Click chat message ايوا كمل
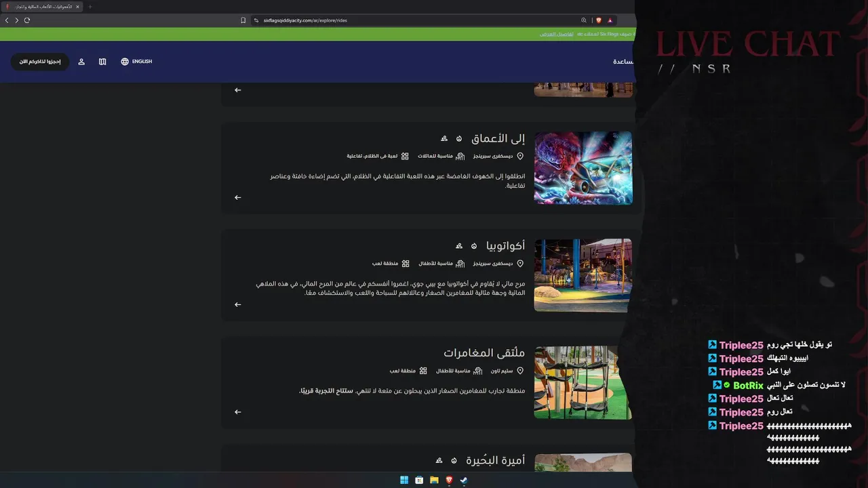868x488 pixels. point(779,371)
